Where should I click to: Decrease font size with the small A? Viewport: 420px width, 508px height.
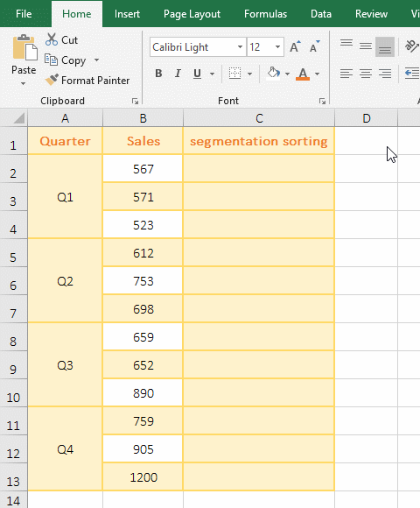(314, 47)
